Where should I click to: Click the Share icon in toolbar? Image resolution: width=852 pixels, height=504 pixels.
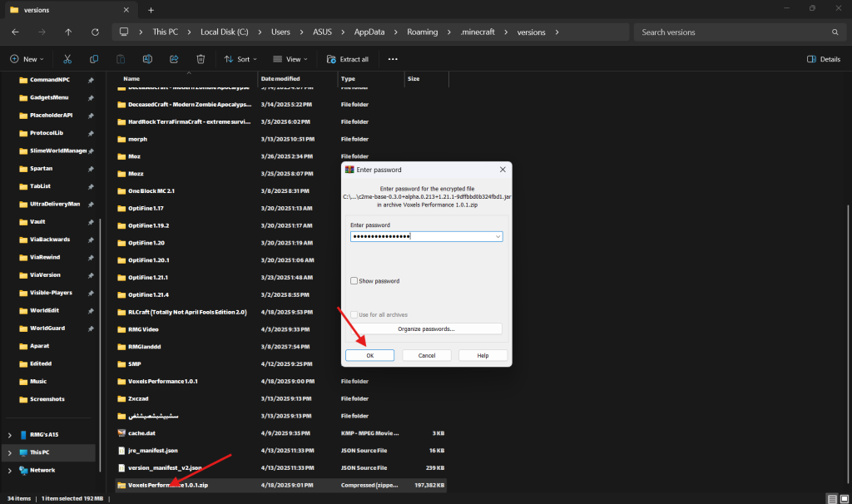(x=174, y=59)
